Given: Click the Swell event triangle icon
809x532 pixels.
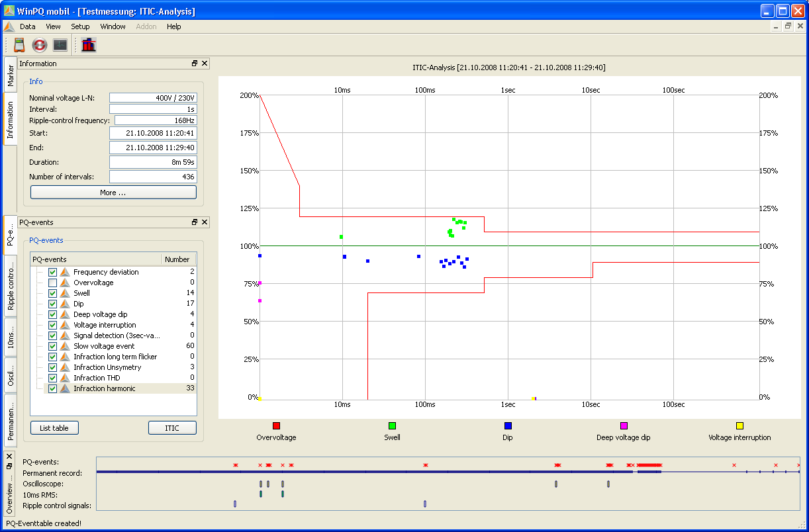Looking at the screenshot, I should point(65,293).
